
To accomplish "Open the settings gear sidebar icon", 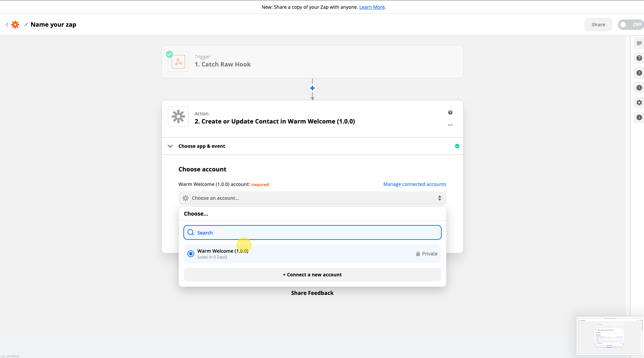I will point(639,103).
